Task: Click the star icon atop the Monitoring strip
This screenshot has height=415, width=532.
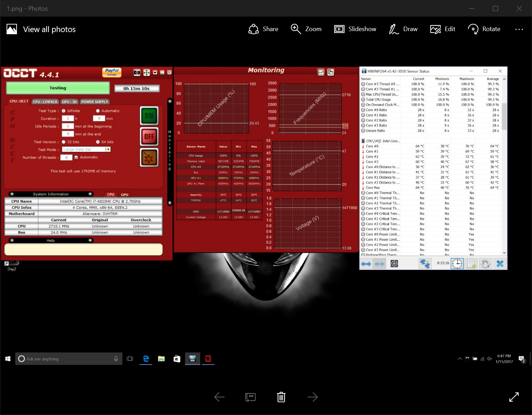Action: (x=170, y=101)
